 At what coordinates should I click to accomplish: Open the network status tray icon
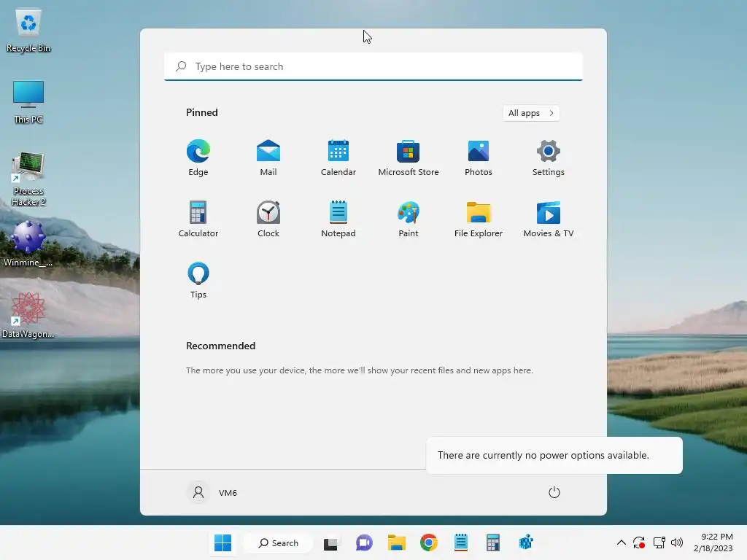pos(659,542)
